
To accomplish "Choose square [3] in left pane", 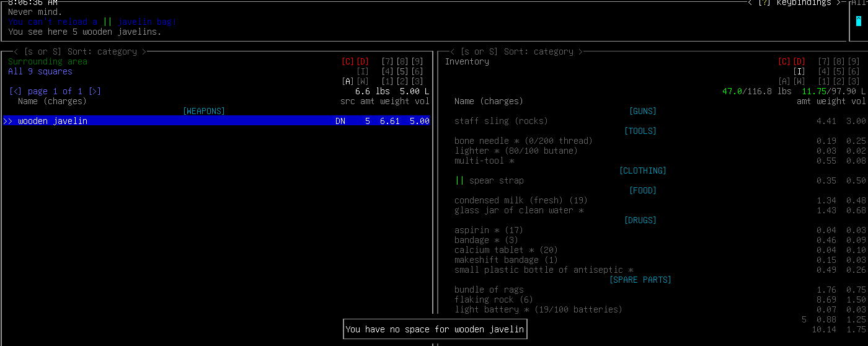I will [x=417, y=81].
